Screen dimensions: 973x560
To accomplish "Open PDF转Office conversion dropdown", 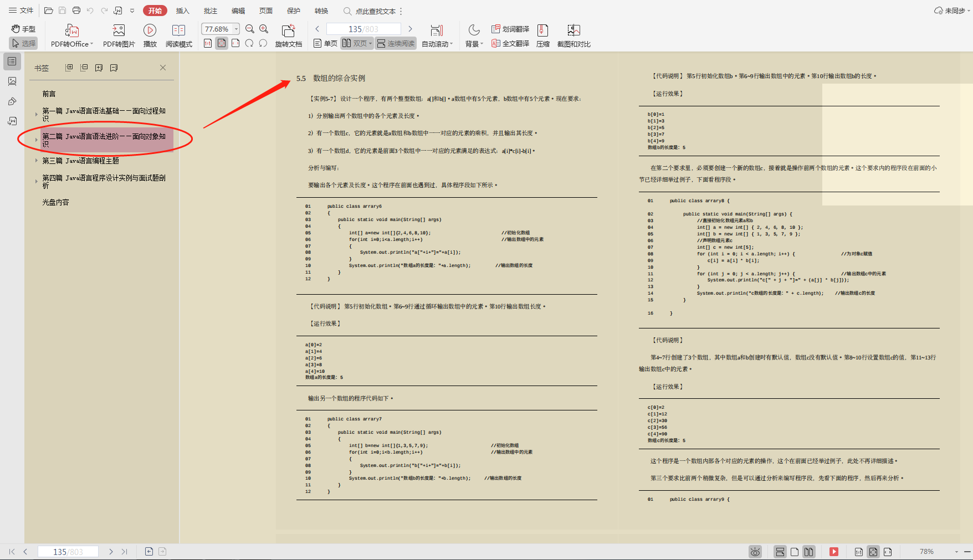I will (72, 36).
